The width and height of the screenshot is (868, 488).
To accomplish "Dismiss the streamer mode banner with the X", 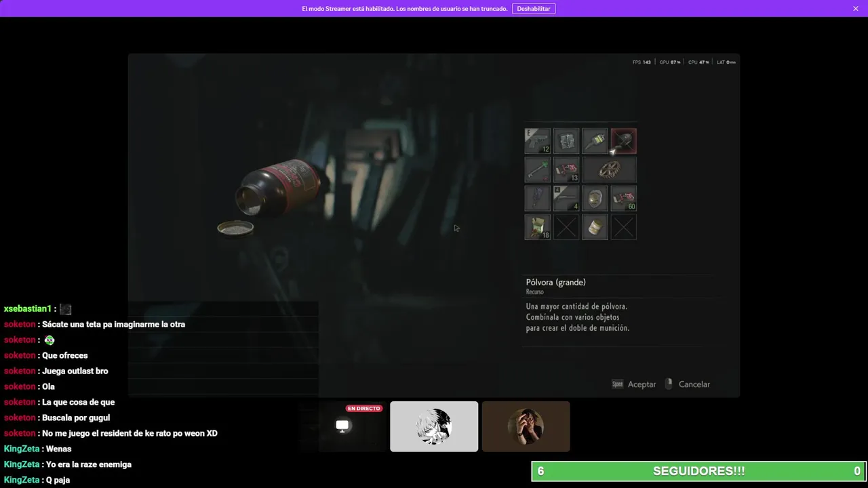I will click(x=856, y=9).
